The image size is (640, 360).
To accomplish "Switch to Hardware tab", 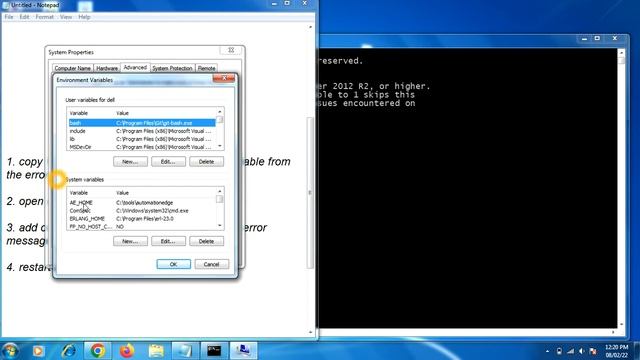I will pyautogui.click(x=107, y=68).
